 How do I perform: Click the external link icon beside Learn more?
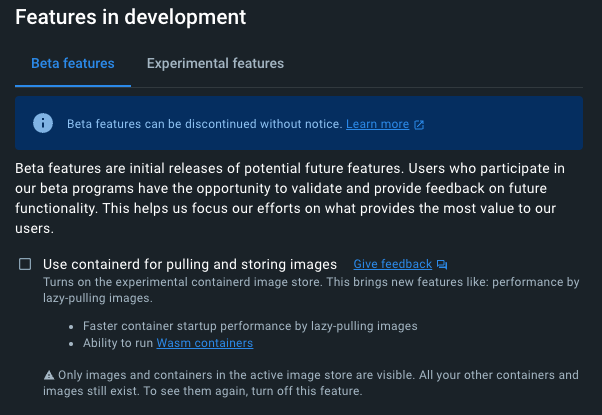pyautogui.click(x=419, y=125)
